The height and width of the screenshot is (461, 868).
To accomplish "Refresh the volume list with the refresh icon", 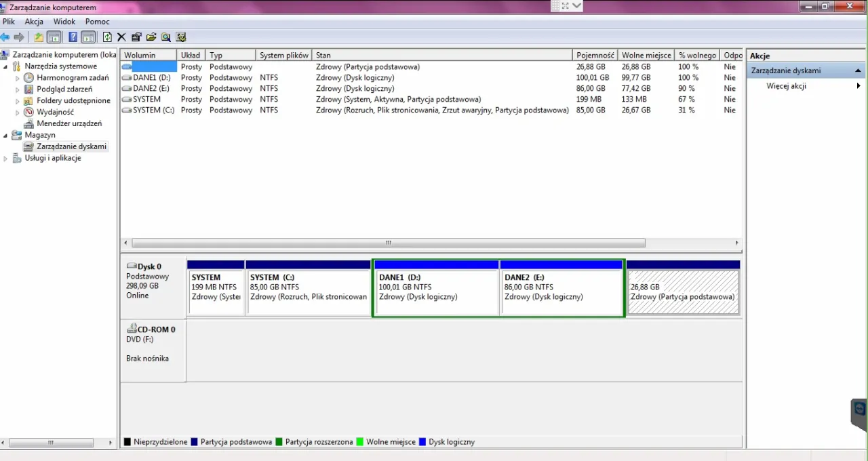I will [106, 37].
